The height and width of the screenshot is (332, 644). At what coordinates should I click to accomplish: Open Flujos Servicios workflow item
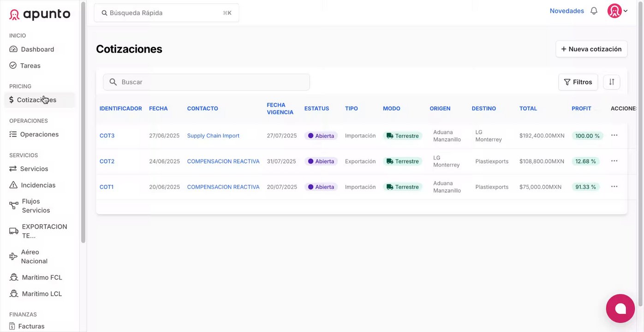(36, 206)
